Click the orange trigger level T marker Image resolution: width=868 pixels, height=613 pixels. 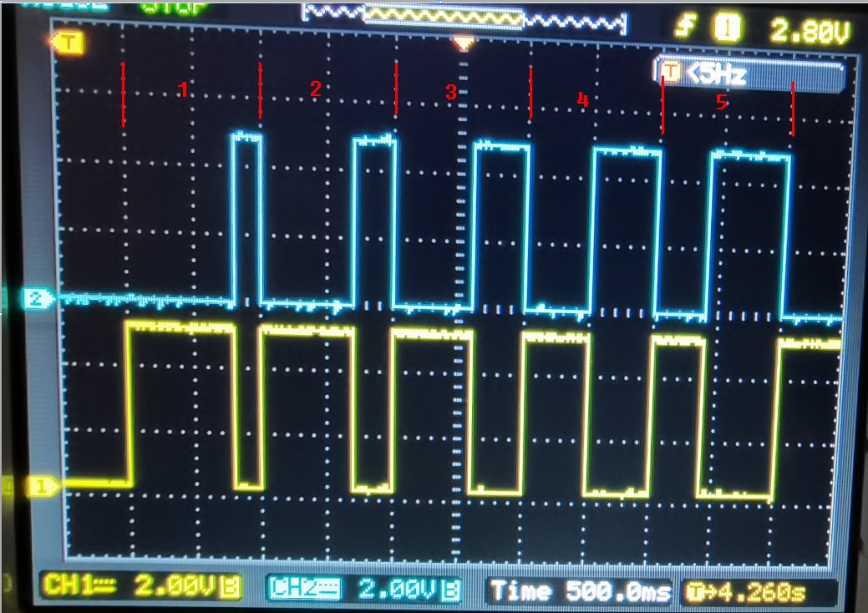67,43
